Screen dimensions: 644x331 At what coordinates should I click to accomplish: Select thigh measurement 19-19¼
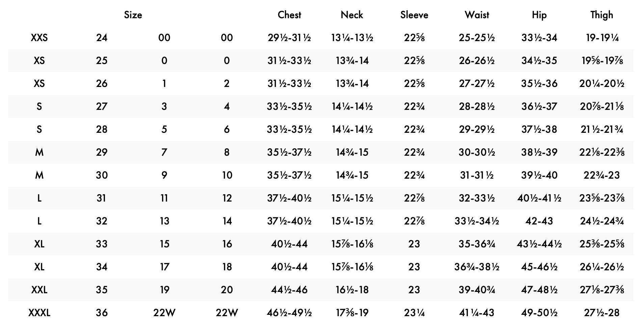coord(601,38)
